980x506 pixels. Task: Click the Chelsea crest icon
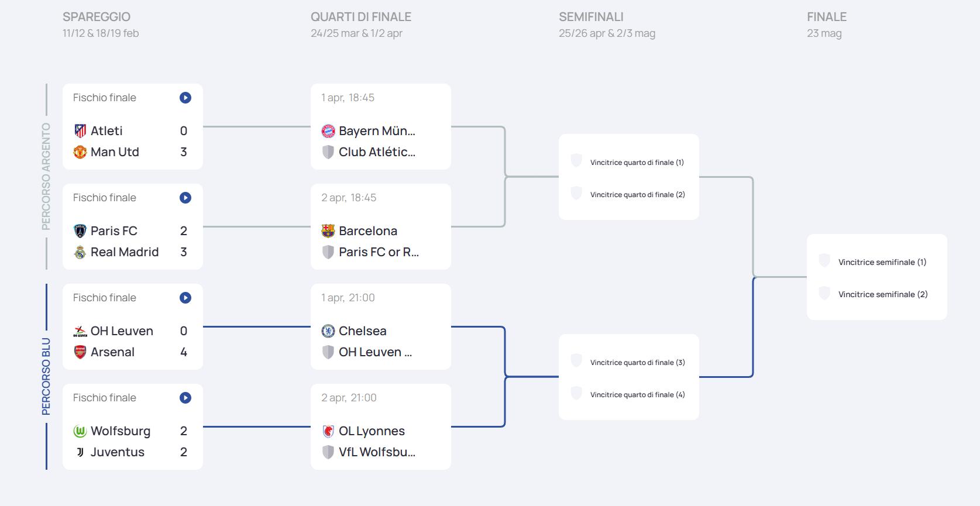pos(328,331)
